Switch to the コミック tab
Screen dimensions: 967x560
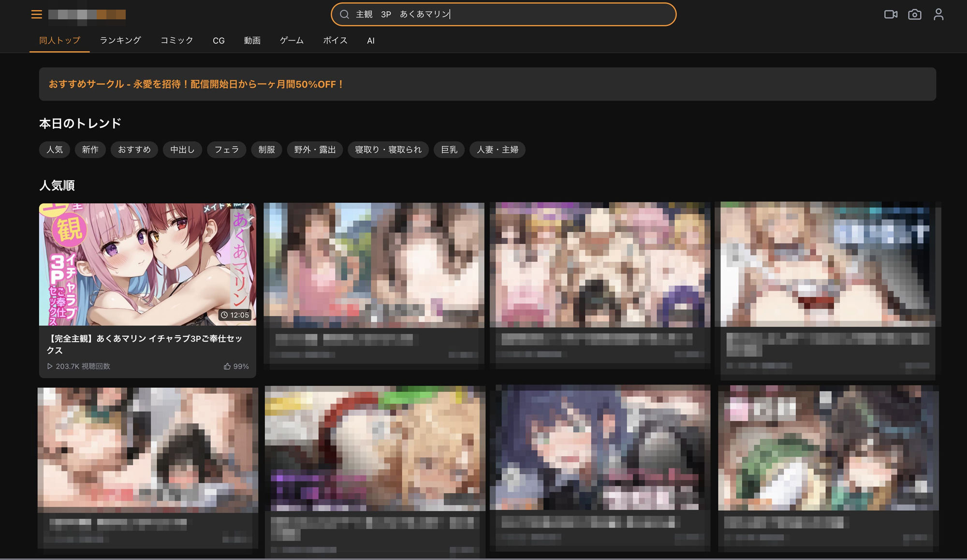[x=176, y=41]
